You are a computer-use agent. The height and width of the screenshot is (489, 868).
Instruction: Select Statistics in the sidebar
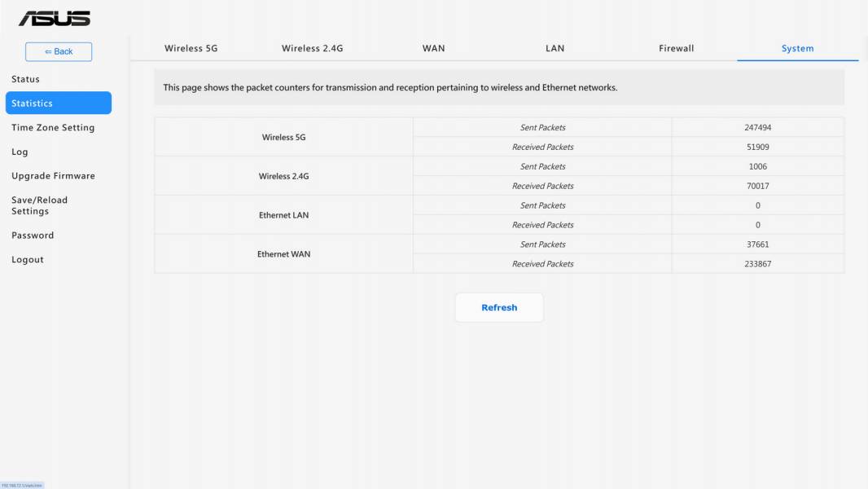[59, 103]
